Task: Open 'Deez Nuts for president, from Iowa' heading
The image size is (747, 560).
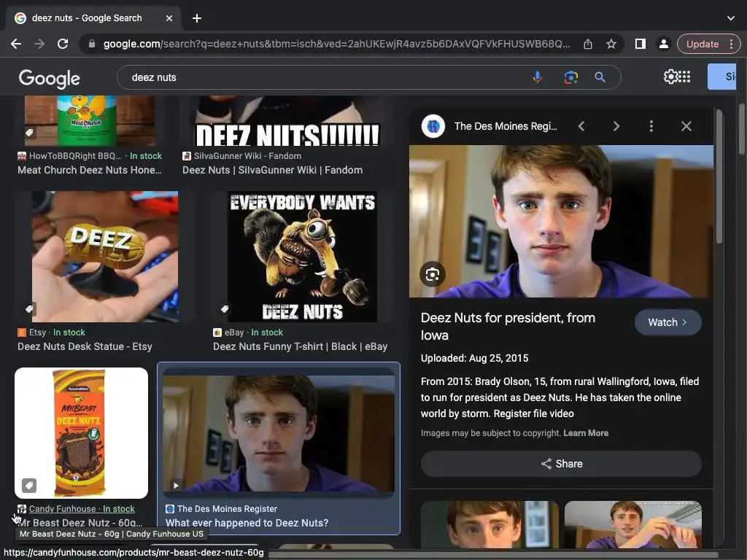Action: [508, 327]
